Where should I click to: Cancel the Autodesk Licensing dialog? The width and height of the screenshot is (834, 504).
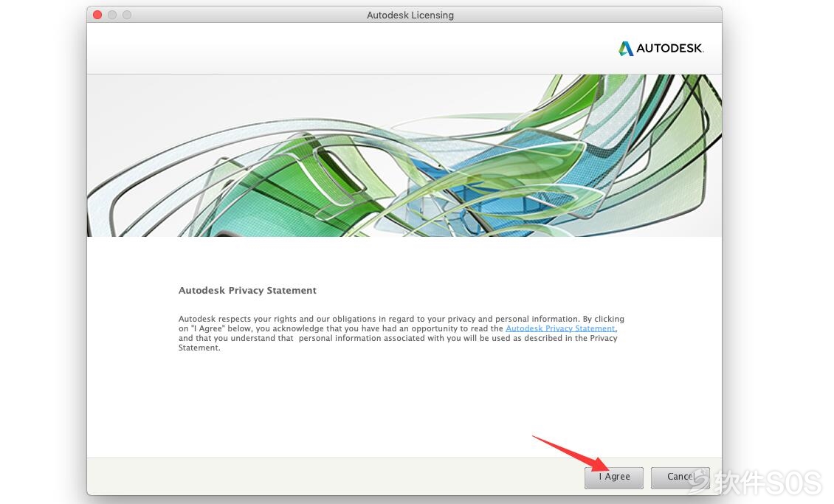(680, 477)
